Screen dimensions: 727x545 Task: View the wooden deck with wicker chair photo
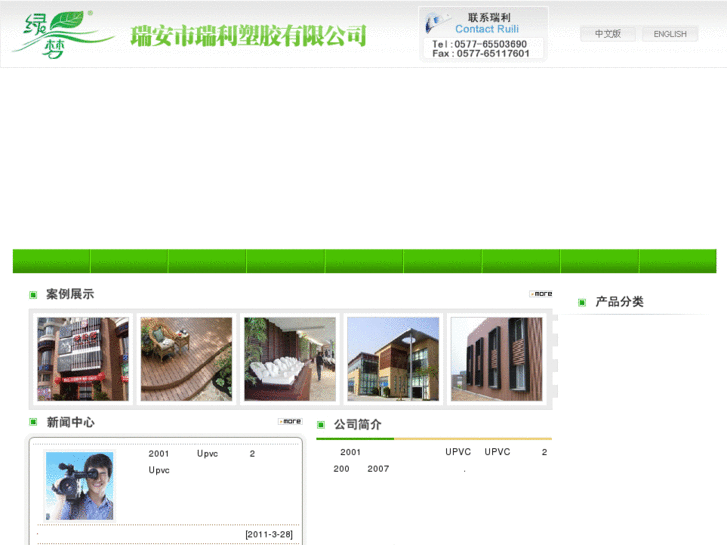tap(186, 359)
